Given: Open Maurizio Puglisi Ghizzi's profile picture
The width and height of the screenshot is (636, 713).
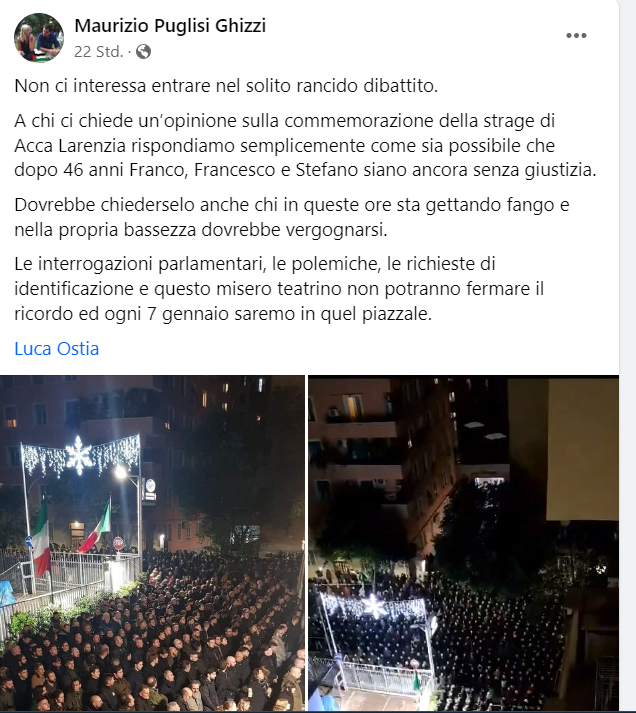Looking at the screenshot, I should [x=39, y=37].
